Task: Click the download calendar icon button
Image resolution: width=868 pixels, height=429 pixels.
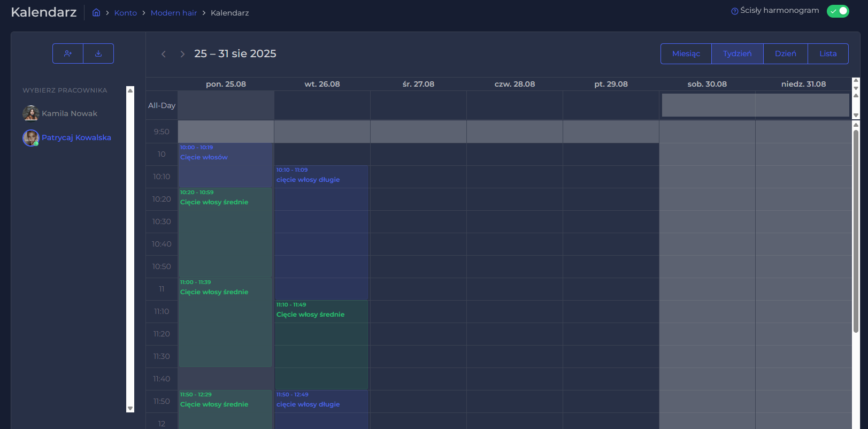Action: point(98,53)
